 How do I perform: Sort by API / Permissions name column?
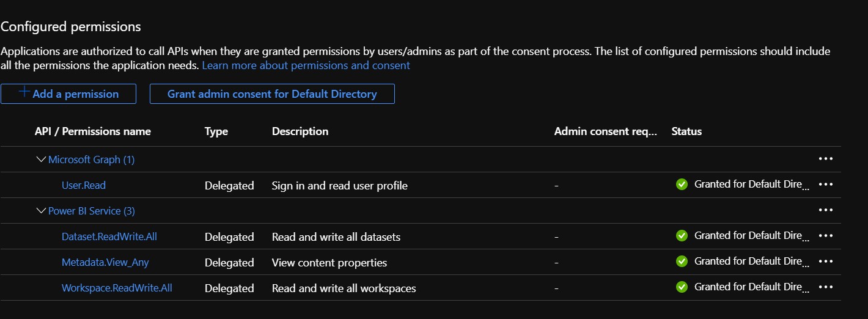click(93, 131)
